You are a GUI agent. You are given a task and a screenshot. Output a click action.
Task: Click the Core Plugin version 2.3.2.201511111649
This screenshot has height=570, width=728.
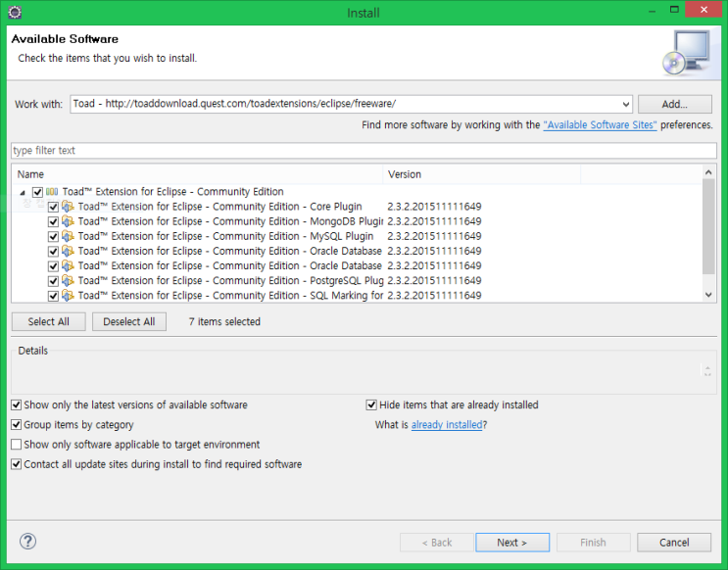434,207
